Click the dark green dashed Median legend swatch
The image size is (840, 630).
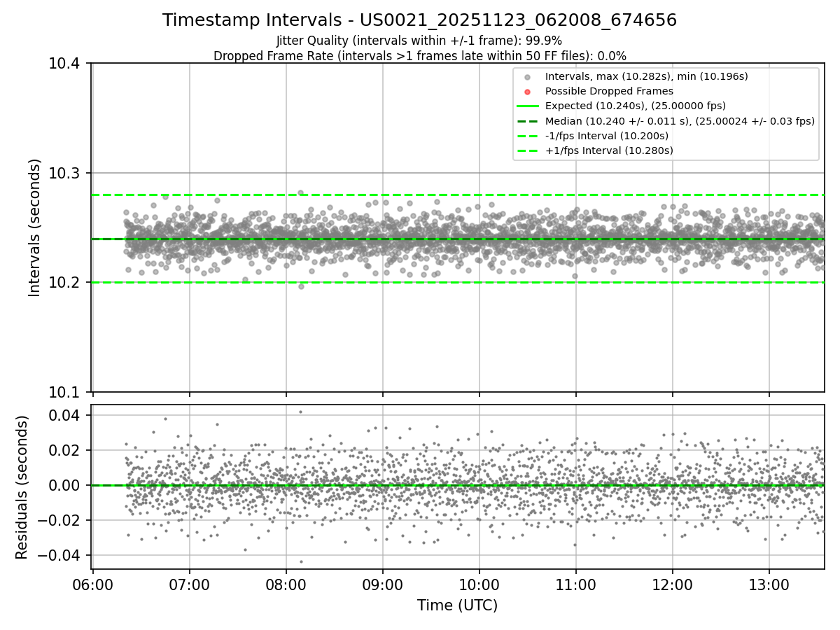click(528, 121)
